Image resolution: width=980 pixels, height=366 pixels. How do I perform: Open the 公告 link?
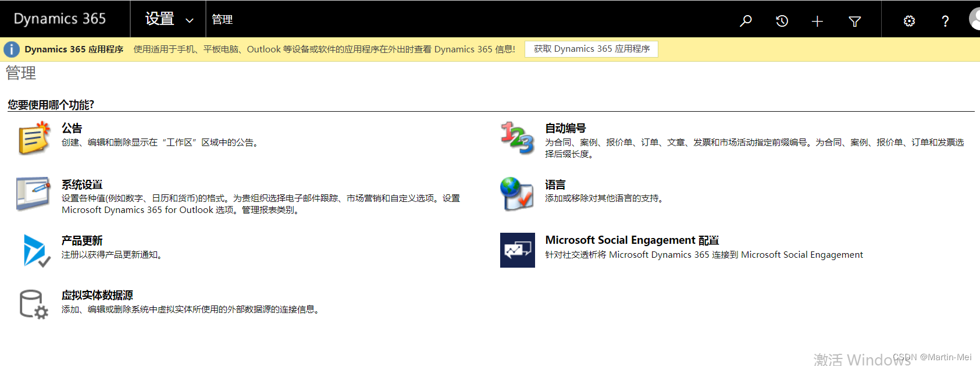72,128
